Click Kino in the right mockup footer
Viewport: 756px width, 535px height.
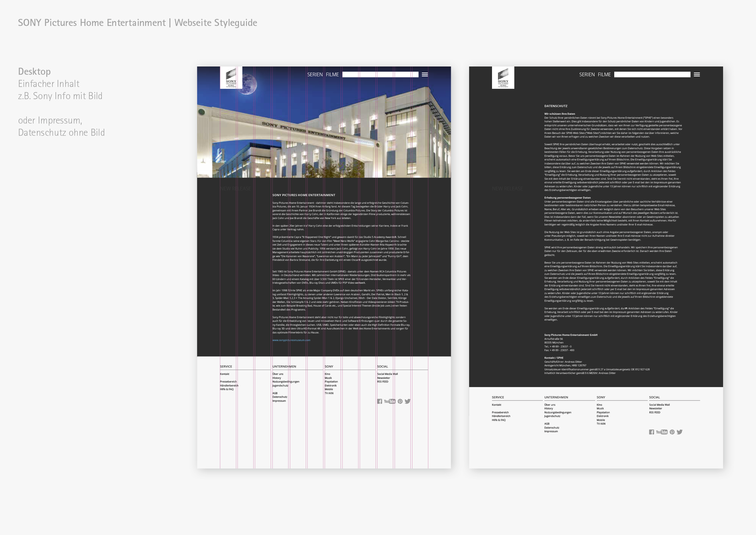coord(599,405)
